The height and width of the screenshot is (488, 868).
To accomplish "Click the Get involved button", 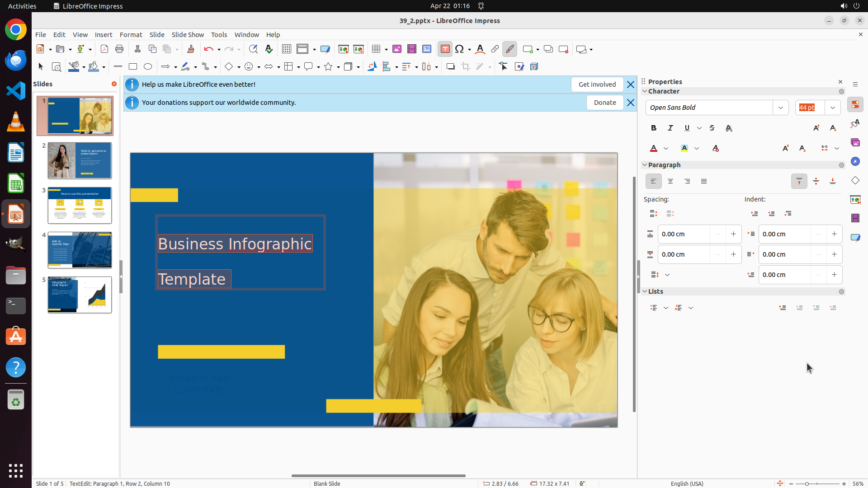I will (597, 84).
